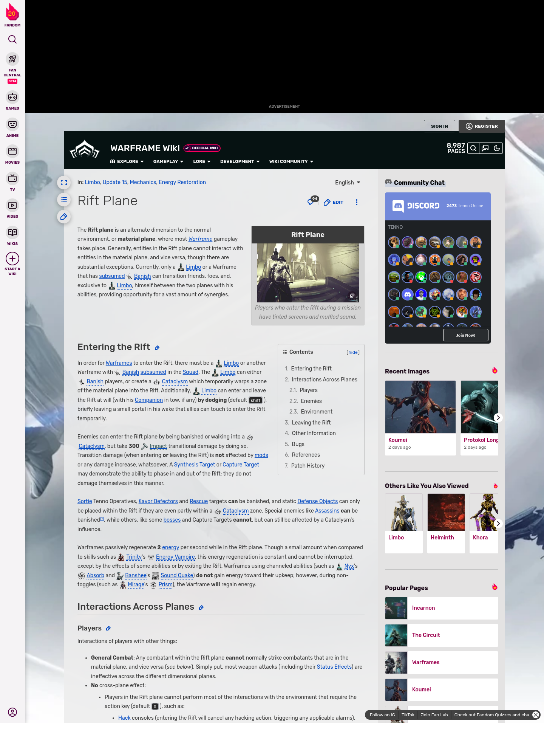Image resolution: width=544 pixels, height=756 pixels.
Task: Click Join Fan Lab in bottom bar
Action: pyautogui.click(x=434, y=715)
